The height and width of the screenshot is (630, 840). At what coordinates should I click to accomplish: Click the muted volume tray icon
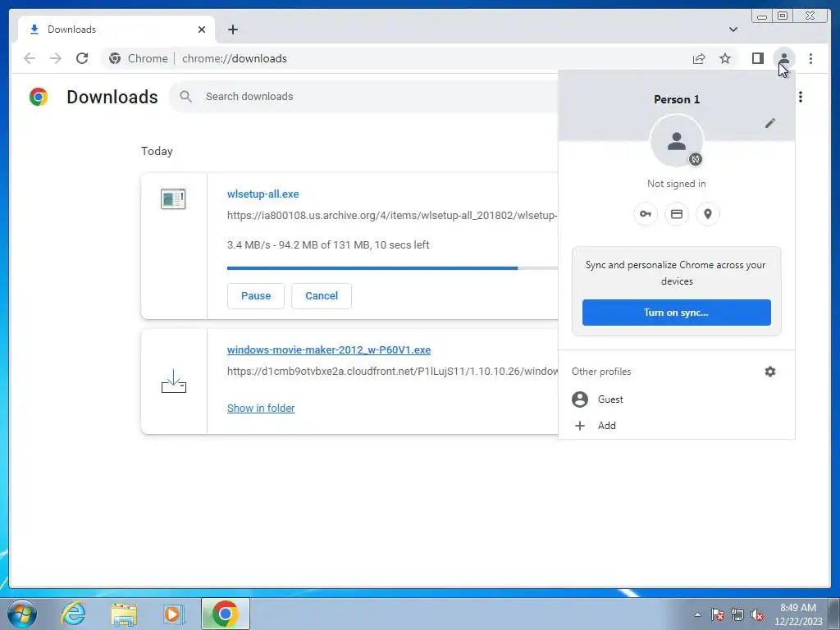tap(757, 614)
